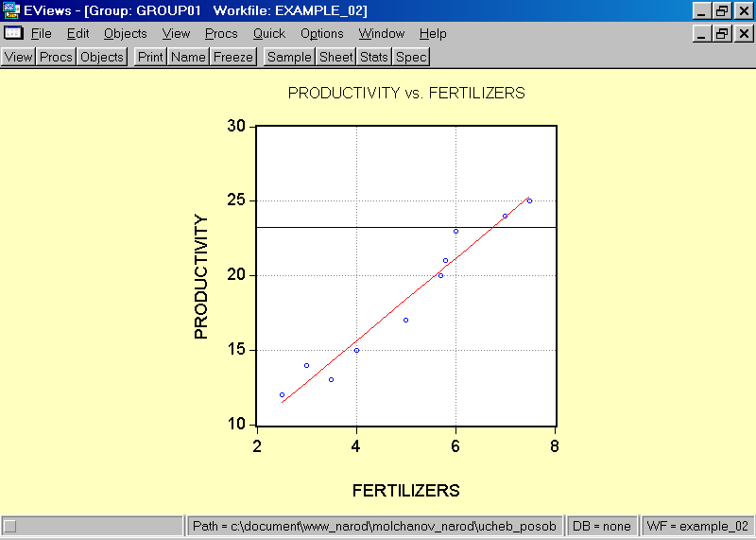The height and width of the screenshot is (540, 756).
Task: Click the horizontal black line in the plot
Action: 406,227
